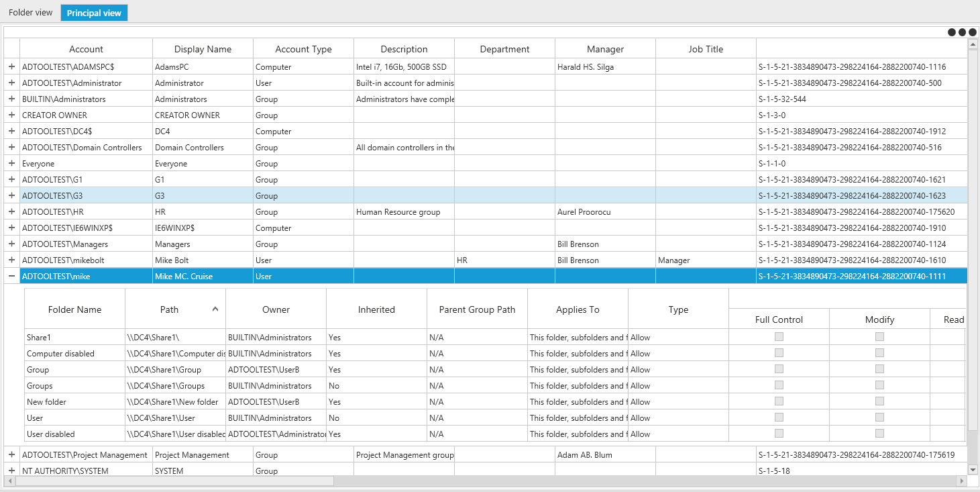Toggle Full Control checkbox for Computer disabled
Image resolution: width=980 pixels, height=492 pixels.
tap(779, 353)
